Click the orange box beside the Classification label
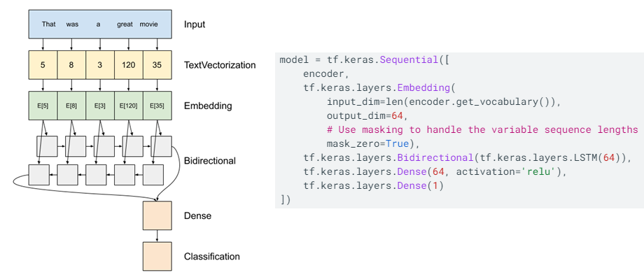Viewport: 644px width, 277px height. (157, 257)
